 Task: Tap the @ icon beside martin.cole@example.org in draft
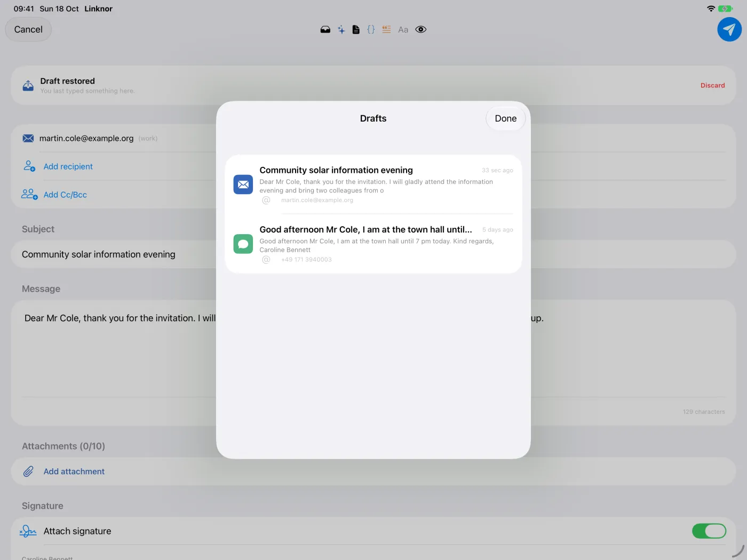pyautogui.click(x=266, y=201)
